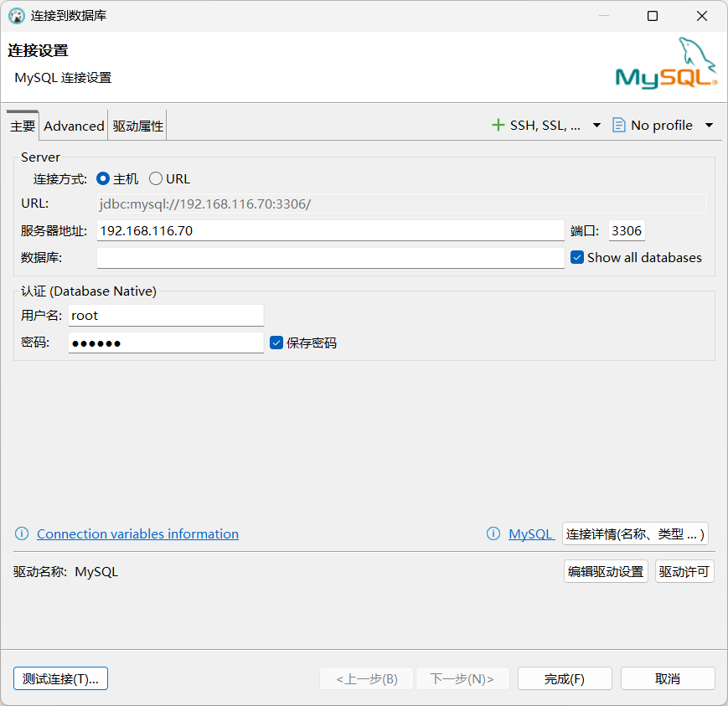Click the info icon beside the MySQL link

pyautogui.click(x=493, y=533)
